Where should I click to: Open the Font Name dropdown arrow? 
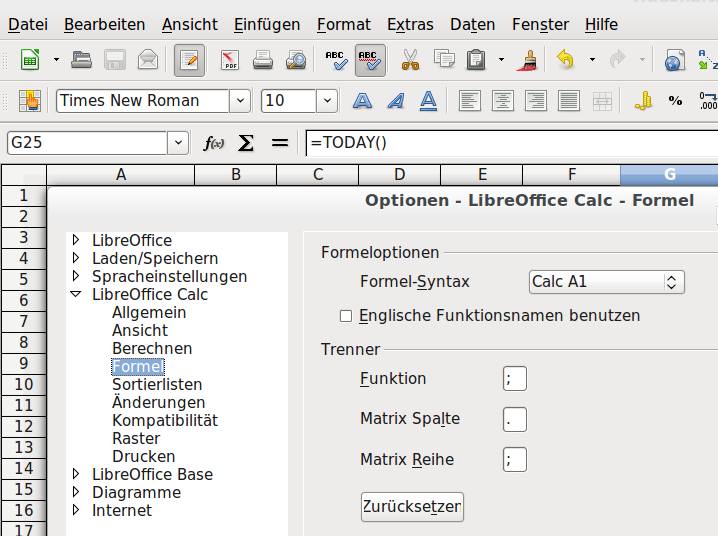tap(240, 100)
